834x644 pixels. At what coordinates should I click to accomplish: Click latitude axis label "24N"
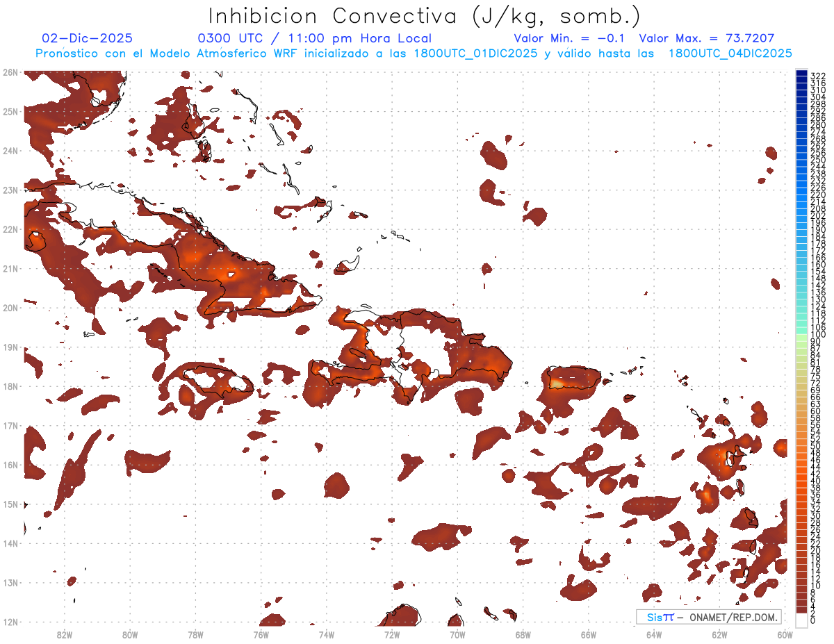coord(10,151)
